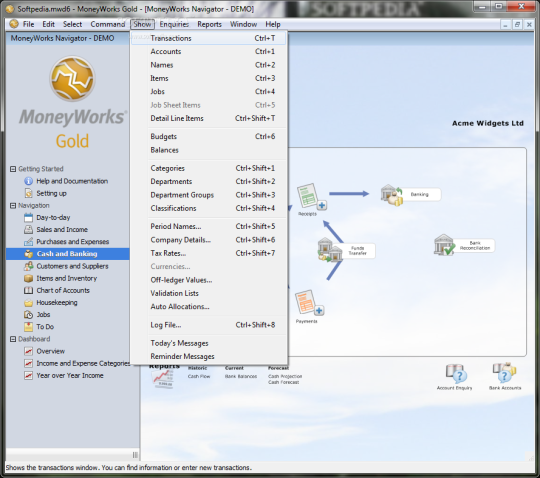Viewport: 540px width, 478px height.
Task: Click the Housekeeping icon
Action: pyautogui.click(x=29, y=303)
